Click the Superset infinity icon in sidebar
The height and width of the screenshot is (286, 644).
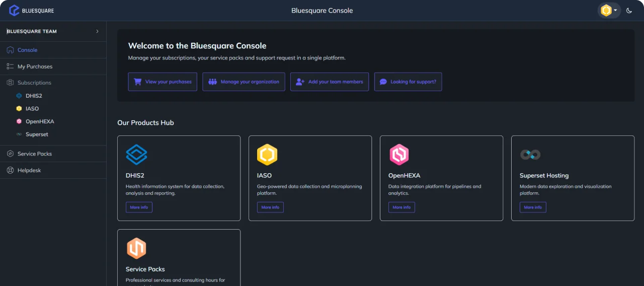click(19, 134)
